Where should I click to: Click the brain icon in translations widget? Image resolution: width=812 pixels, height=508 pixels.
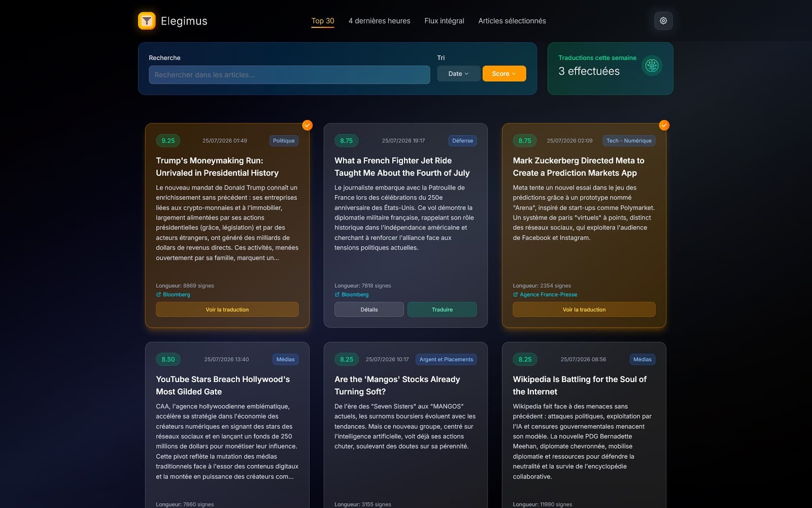(x=652, y=66)
